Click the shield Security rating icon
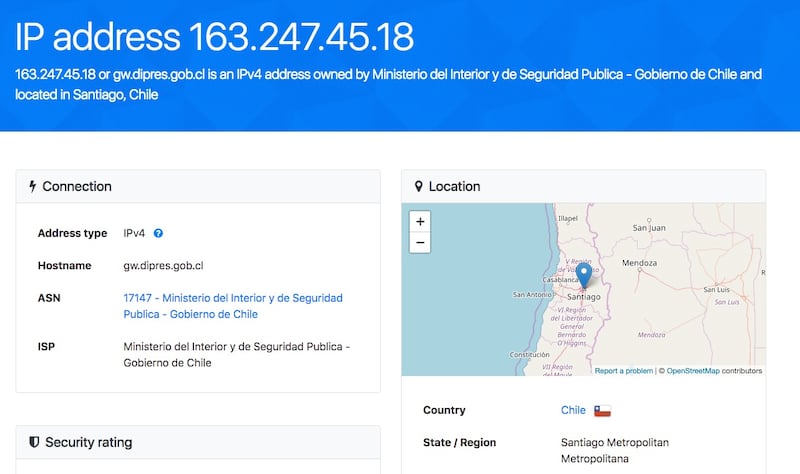The width and height of the screenshot is (800, 474). pyautogui.click(x=34, y=442)
